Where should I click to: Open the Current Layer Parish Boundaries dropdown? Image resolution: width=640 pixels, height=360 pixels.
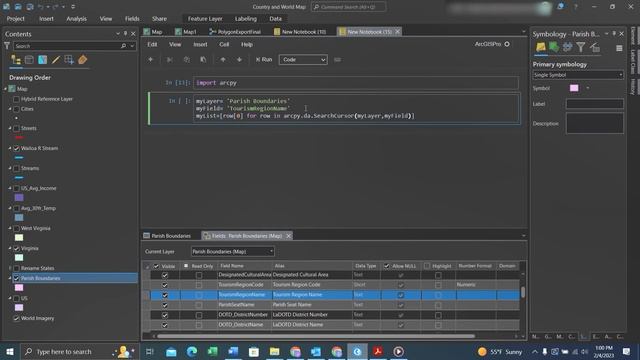pyautogui.click(x=232, y=251)
